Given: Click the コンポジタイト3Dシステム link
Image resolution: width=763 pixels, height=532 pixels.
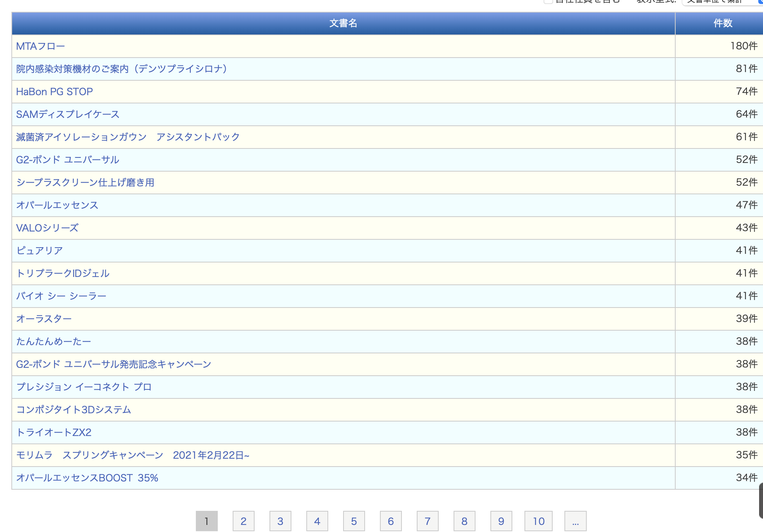Looking at the screenshot, I should point(74,410).
